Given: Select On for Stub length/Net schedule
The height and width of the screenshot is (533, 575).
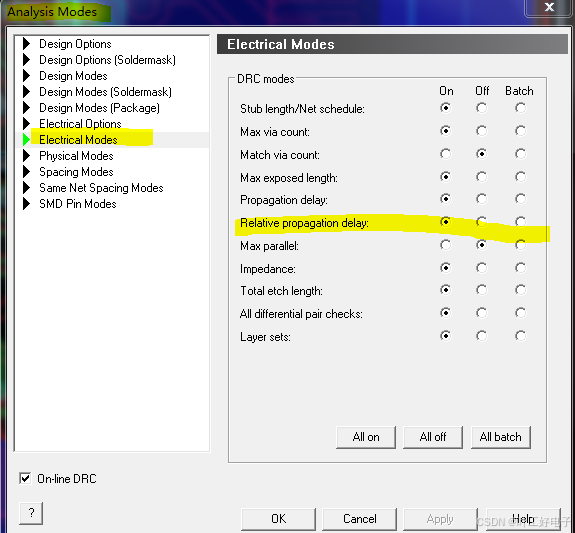Looking at the screenshot, I should (x=446, y=108).
